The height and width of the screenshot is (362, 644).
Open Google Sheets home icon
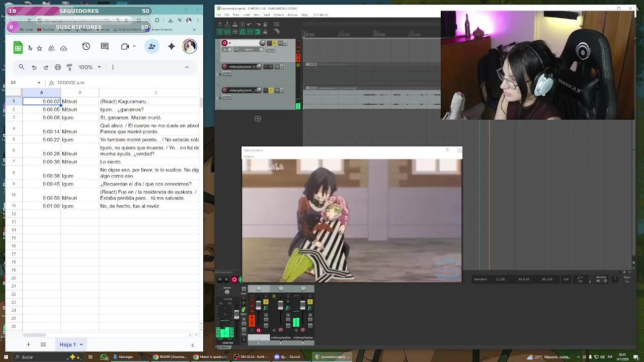(18, 48)
